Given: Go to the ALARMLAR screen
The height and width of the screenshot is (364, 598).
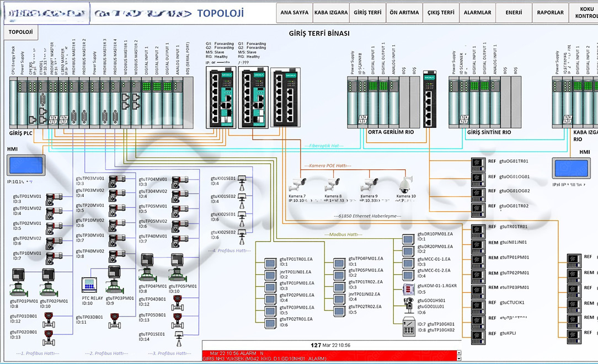Looking at the screenshot, I should coord(477,13).
